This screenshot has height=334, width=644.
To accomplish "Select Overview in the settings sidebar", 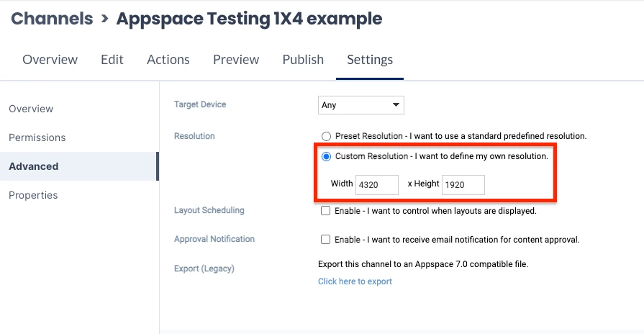I will pos(31,109).
